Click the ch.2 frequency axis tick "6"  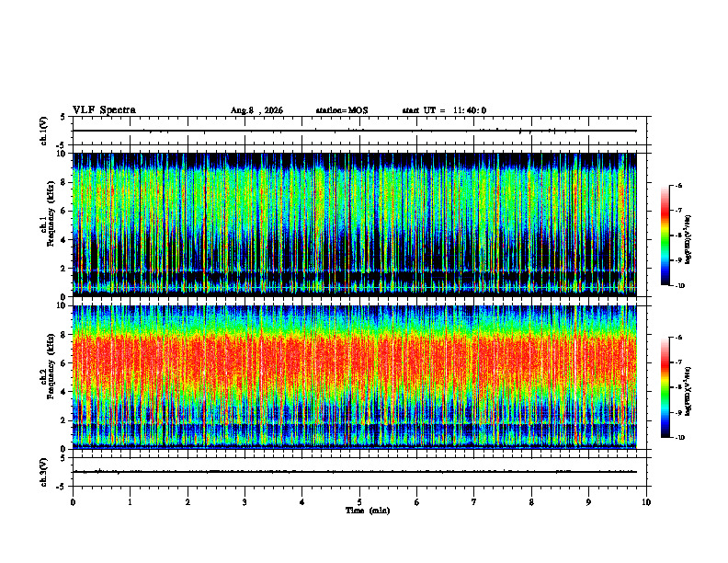tap(64, 363)
